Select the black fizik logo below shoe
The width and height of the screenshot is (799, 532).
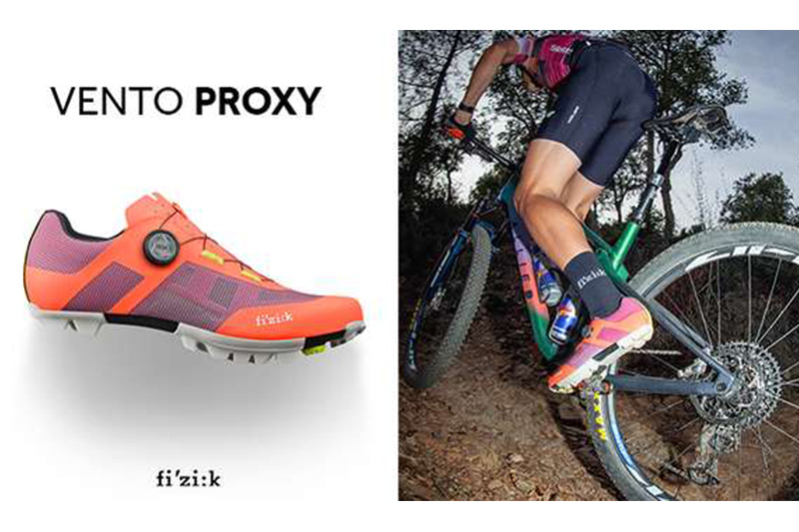pyautogui.click(x=189, y=478)
